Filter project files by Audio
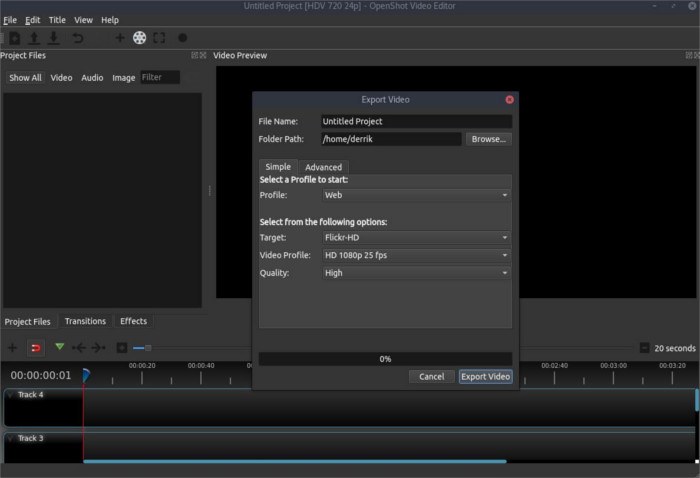This screenshot has width=700, height=478. coord(92,78)
